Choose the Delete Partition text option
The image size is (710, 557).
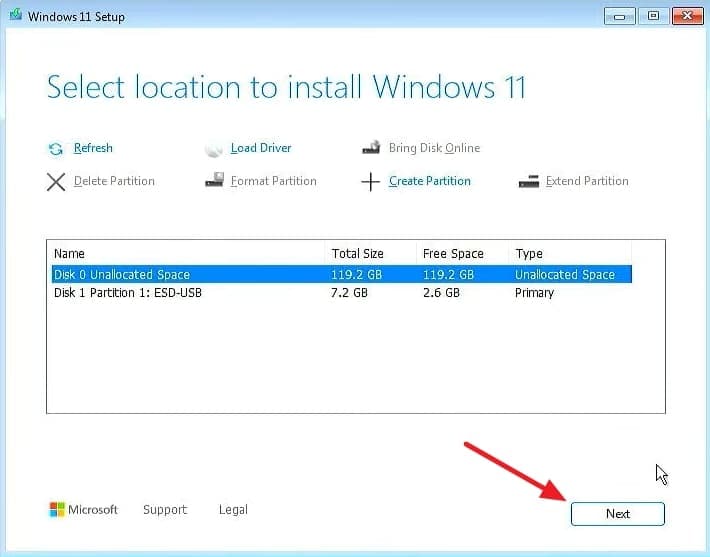tap(114, 181)
